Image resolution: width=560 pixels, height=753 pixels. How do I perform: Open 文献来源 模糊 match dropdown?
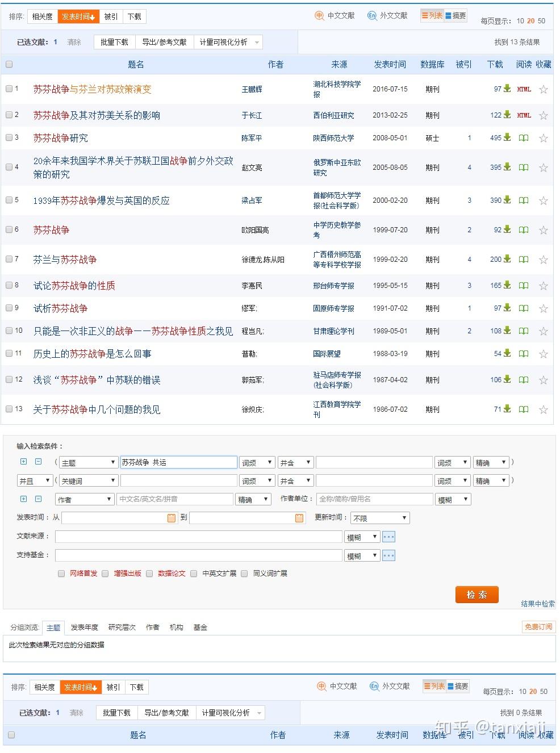[x=362, y=537]
